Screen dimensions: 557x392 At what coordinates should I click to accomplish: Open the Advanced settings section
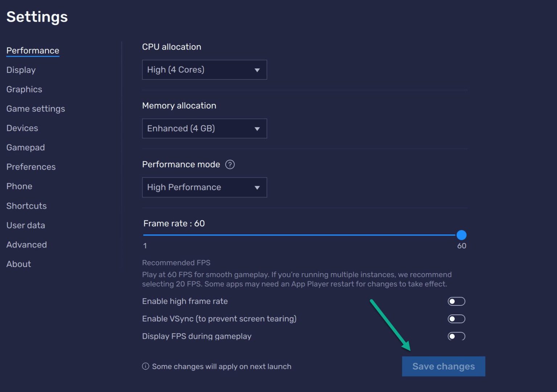26,245
